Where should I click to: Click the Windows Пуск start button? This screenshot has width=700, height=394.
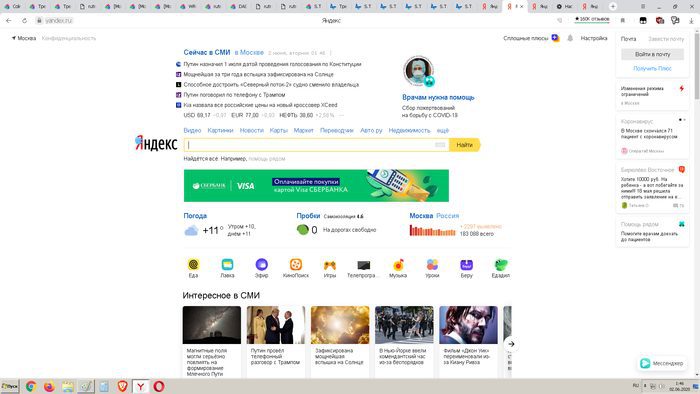tap(9, 386)
